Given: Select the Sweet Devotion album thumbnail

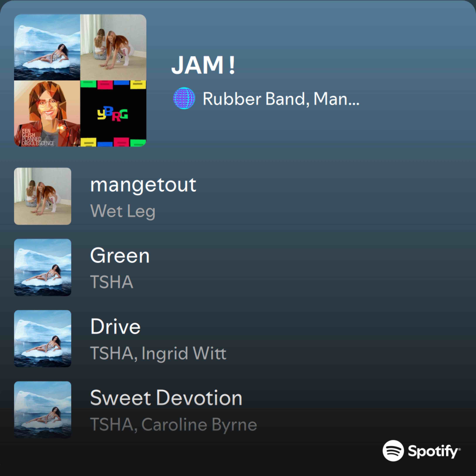Looking at the screenshot, I should click(43, 410).
